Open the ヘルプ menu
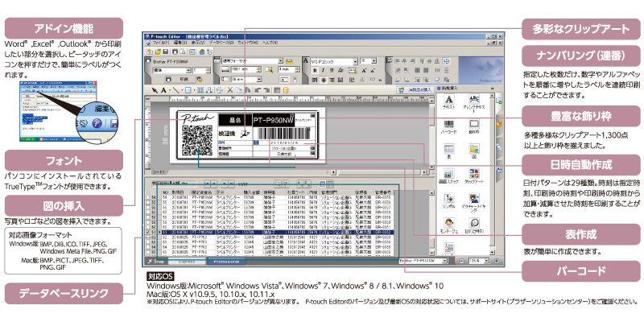 [x=270, y=43]
